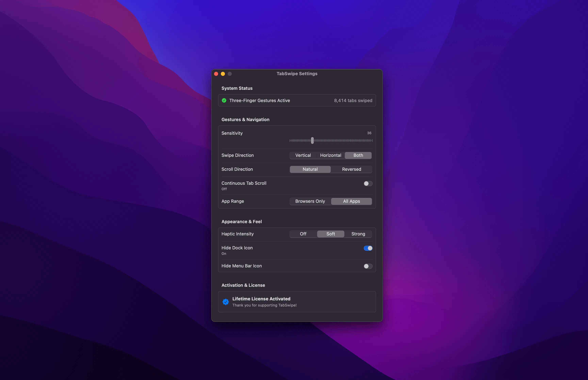Screen dimensions: 588x380
Task: Click the 'Activation & License' section heading
Action: (x=243, y=285)
